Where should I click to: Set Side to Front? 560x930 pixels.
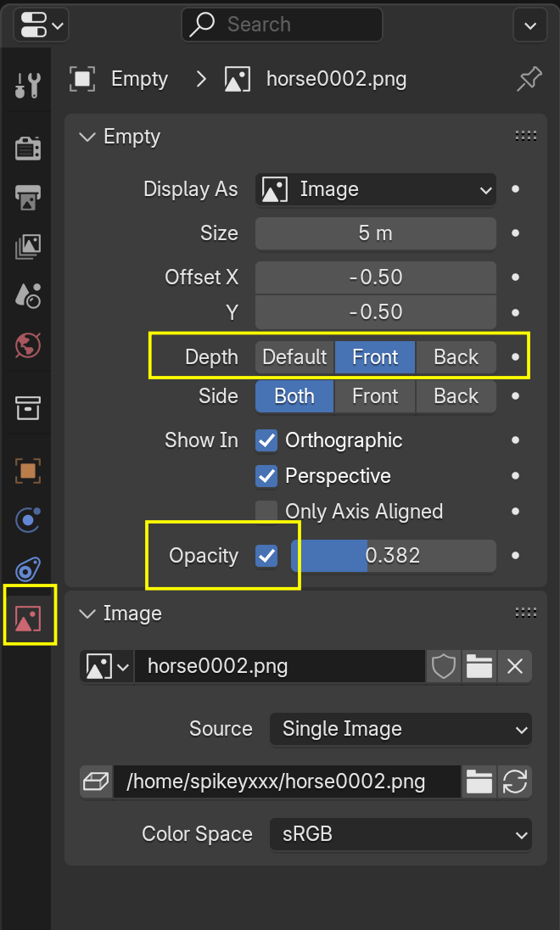375,396
